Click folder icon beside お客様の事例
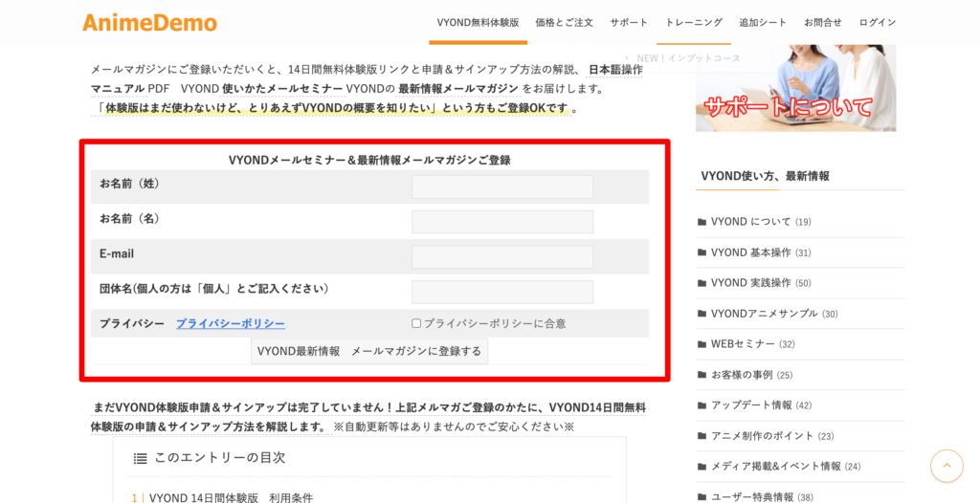 tap(702, 375)
